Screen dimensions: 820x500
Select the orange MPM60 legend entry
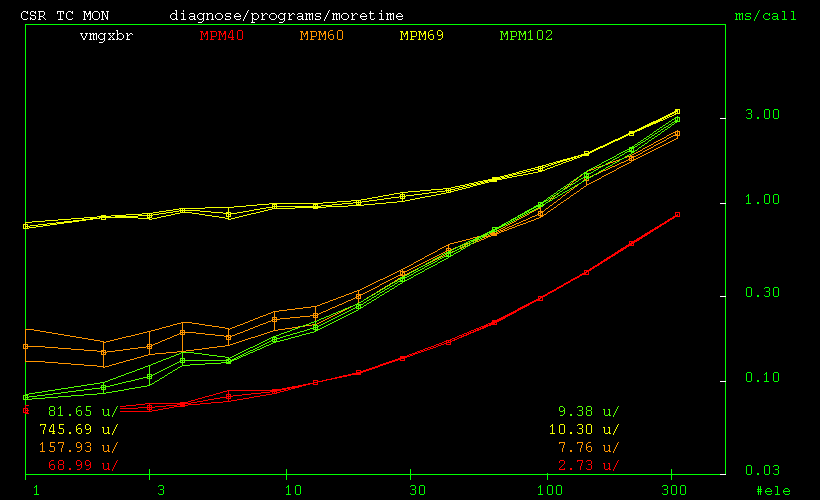tap(322, 36)
